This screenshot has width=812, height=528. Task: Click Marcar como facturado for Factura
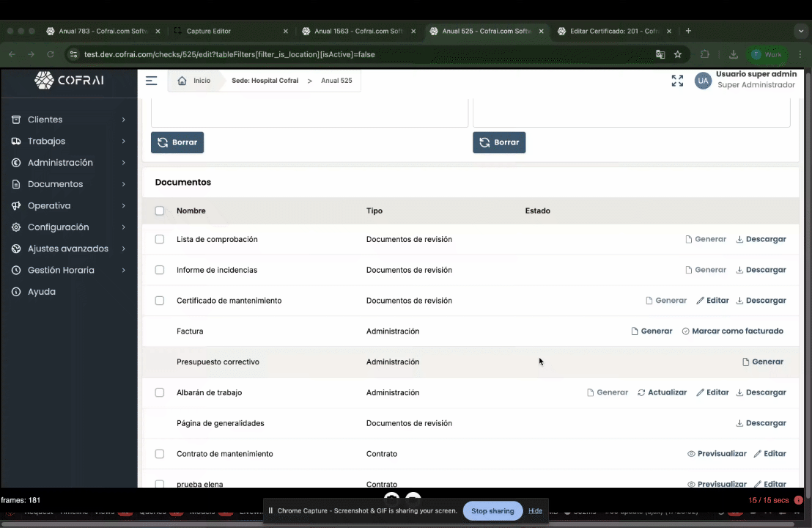732,331
